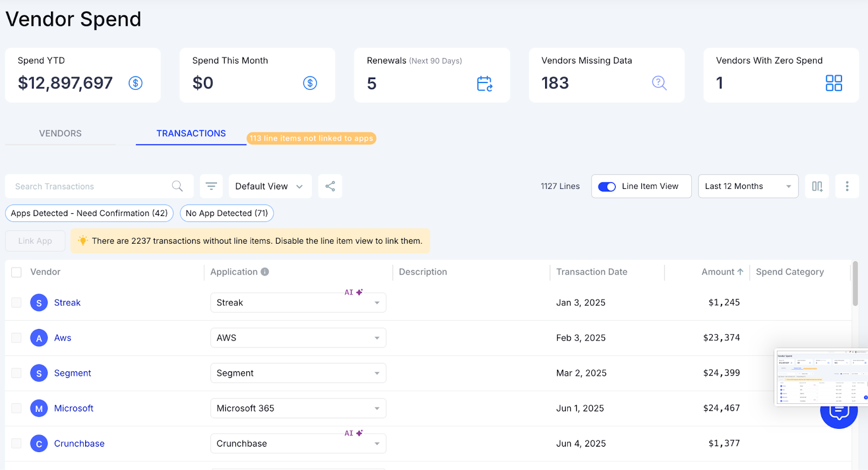Image resolution: width=868 pixels, height=470 pixels.
Task: Open the filter icon button
Action: click(x=212, y=186)
